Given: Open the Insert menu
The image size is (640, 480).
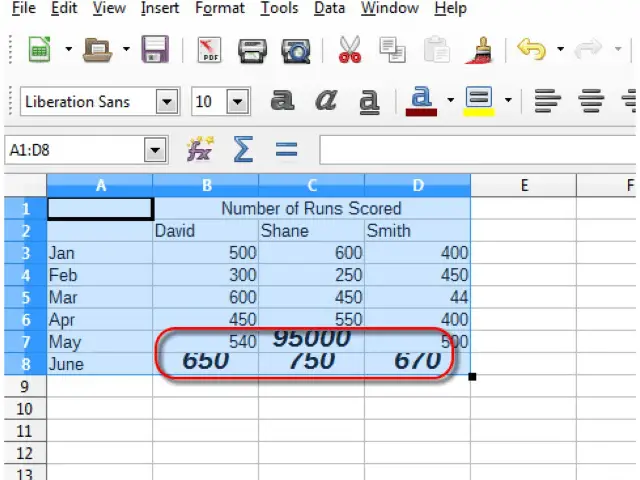Looking at the screenshot, I should coord(160,8).
